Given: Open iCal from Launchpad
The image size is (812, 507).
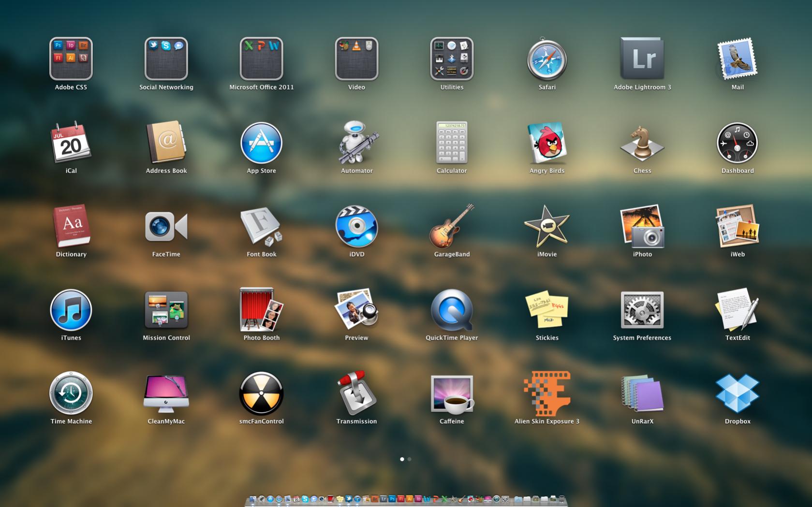Looking at the screenshot, I should point(71,142).
